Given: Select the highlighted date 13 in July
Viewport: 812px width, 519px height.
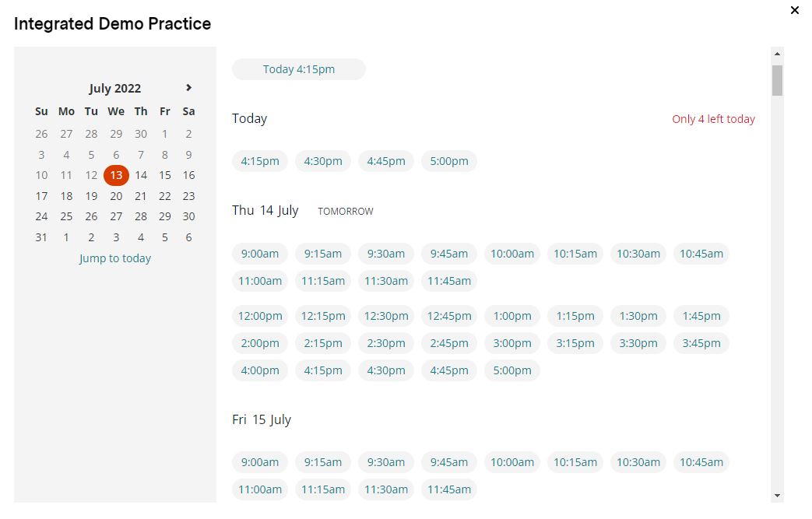Looking at the screenshot, I should [x=116, y=175].
